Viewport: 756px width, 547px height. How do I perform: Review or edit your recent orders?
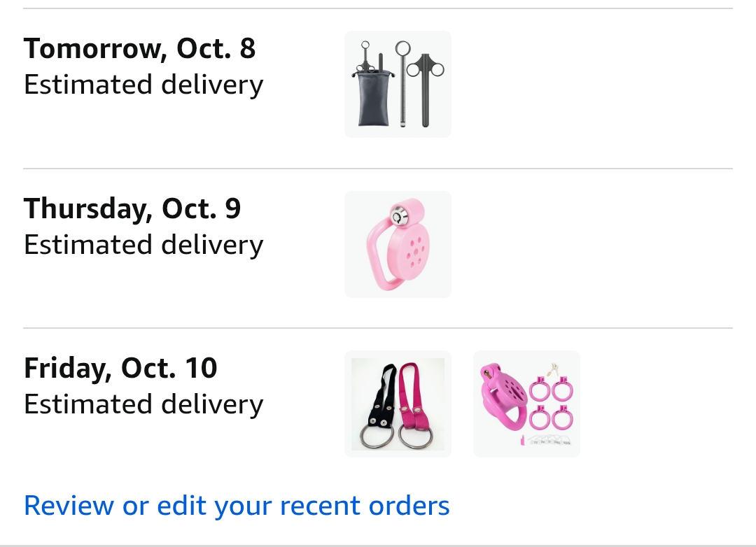coord(237,505)
